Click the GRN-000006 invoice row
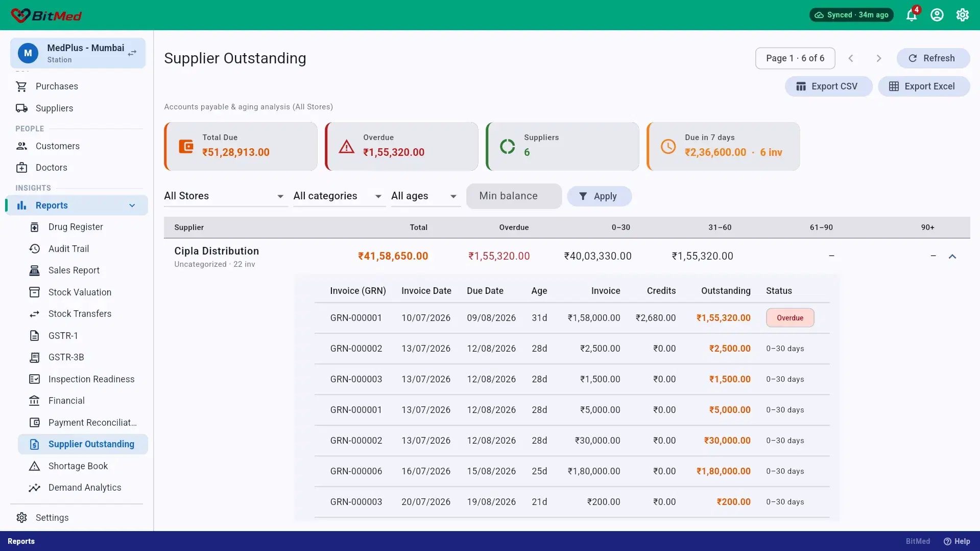The image size is (980, 551). 572,471
